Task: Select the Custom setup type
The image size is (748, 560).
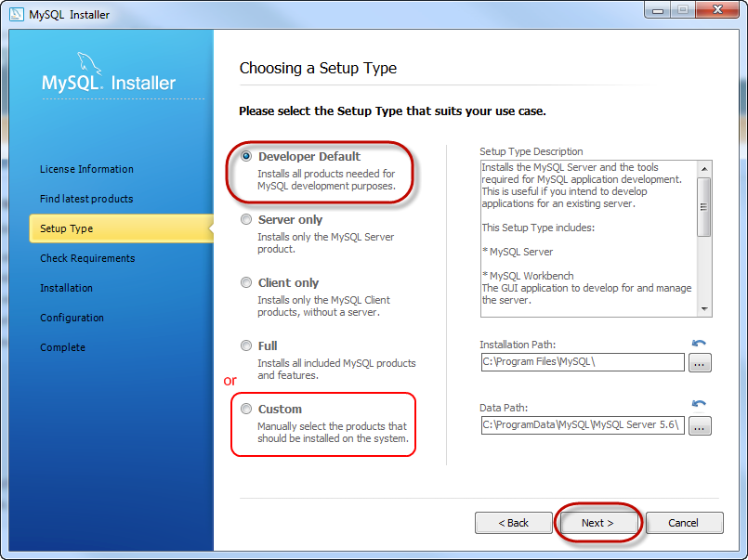Action: click(246, 410)
